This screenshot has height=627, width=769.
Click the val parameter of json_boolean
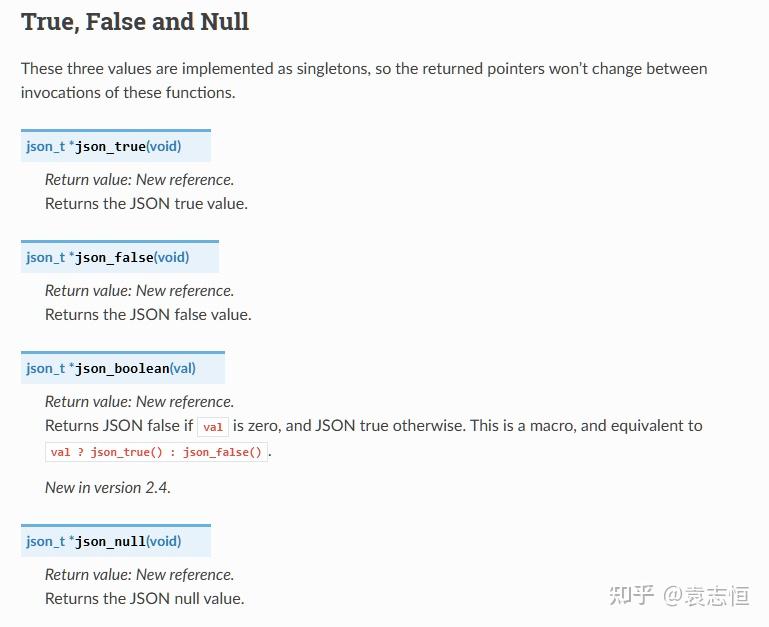[182, 368]
